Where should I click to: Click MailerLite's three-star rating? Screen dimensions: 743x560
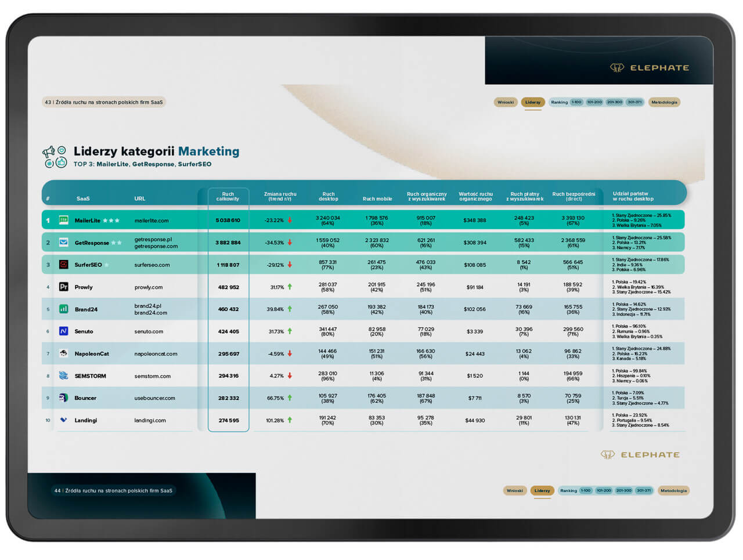coord(111,221)
